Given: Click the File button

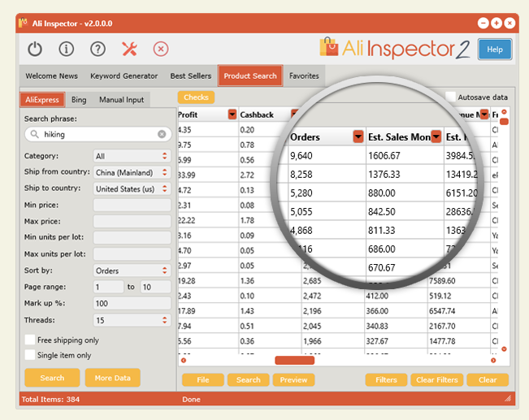Looking at the screenshot, I should [x=203, y=379].
